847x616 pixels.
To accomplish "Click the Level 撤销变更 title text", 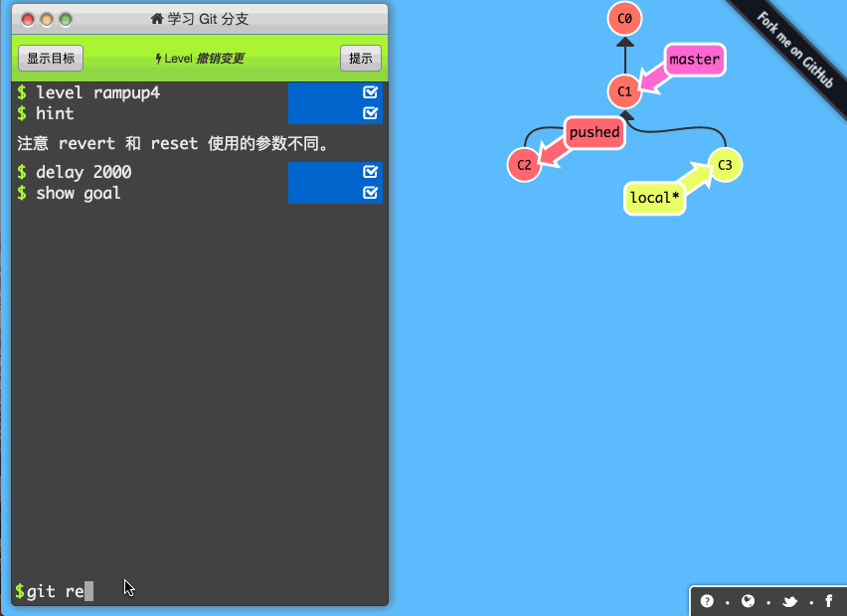I will 204,59.
